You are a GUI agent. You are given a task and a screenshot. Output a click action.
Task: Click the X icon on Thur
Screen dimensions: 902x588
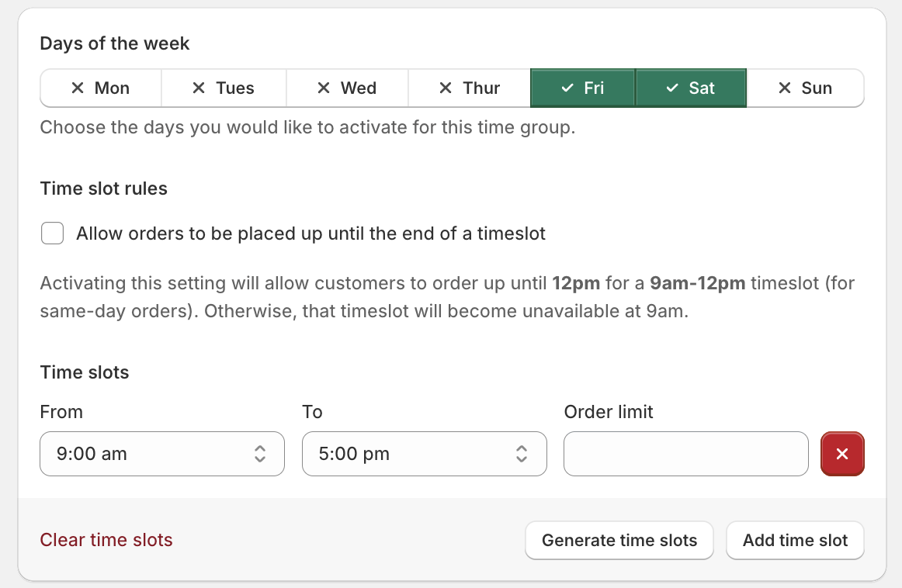tap(445, 88)
